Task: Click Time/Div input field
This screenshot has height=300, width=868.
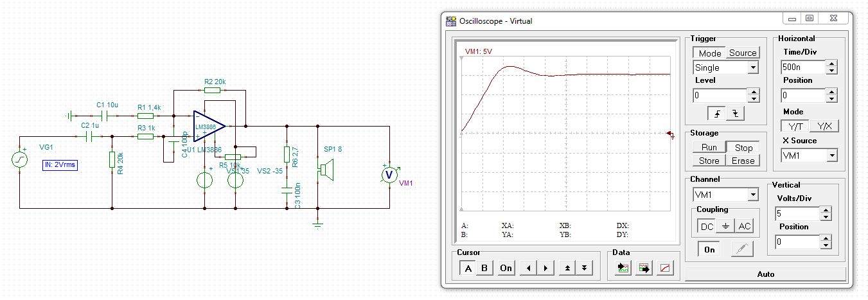Action: tap(804, 67)
